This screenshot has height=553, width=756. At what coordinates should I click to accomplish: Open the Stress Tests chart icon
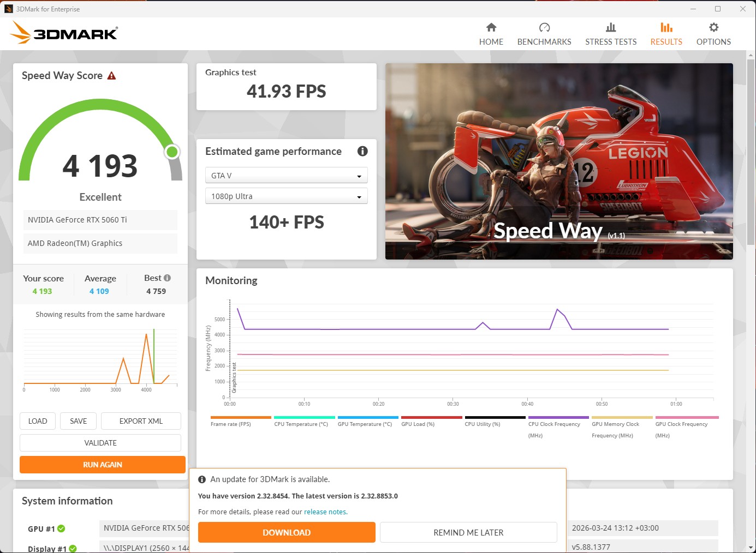[611, 27]
